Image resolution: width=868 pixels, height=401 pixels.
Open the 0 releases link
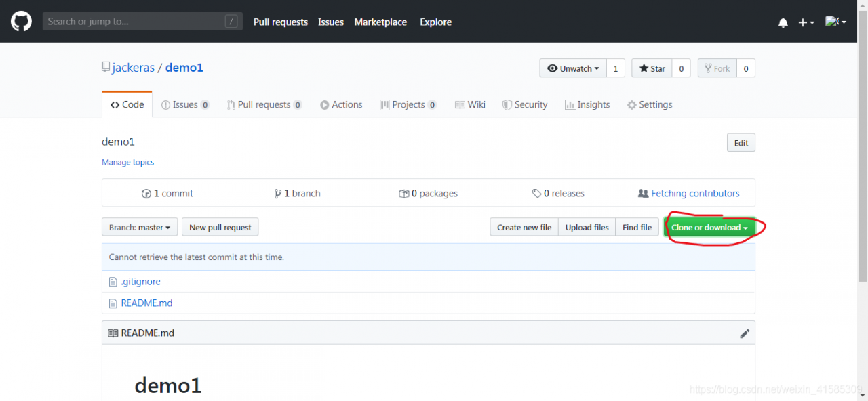558,194
